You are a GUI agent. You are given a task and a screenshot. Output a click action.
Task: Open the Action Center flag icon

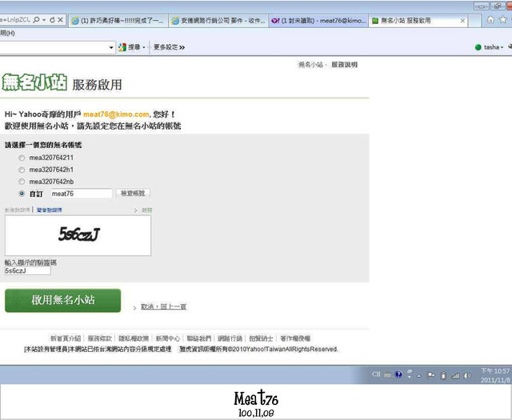click(430, 375)
